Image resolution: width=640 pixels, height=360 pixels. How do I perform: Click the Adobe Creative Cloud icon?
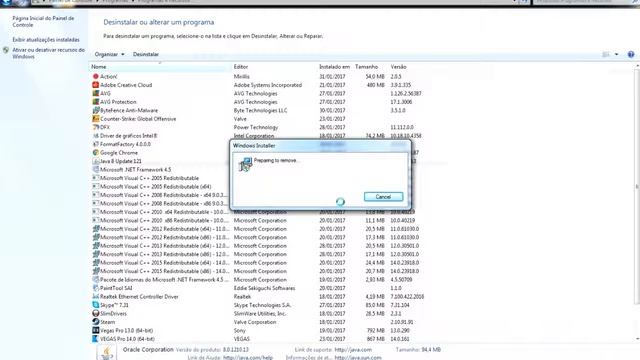96,85
